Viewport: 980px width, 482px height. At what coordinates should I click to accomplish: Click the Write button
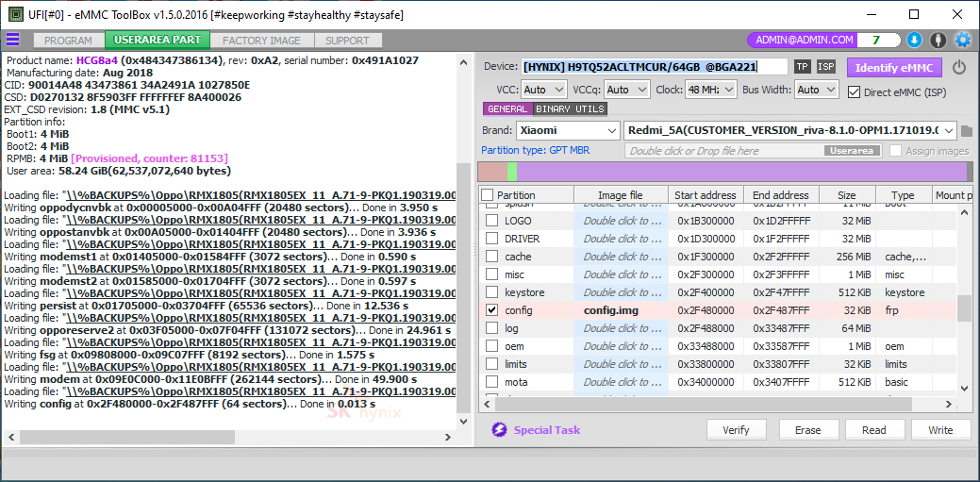[x=940, y=430]
